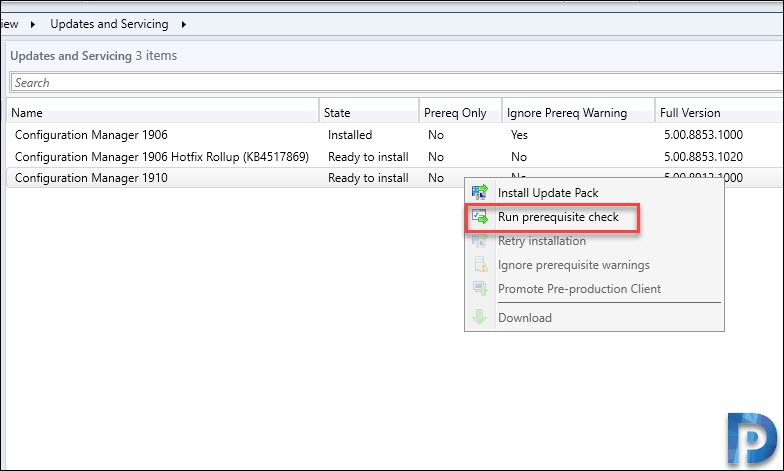
Task: Click Ignore Prereq Warning No for Hotfix Rollup
Action: (x=518, y=156)
